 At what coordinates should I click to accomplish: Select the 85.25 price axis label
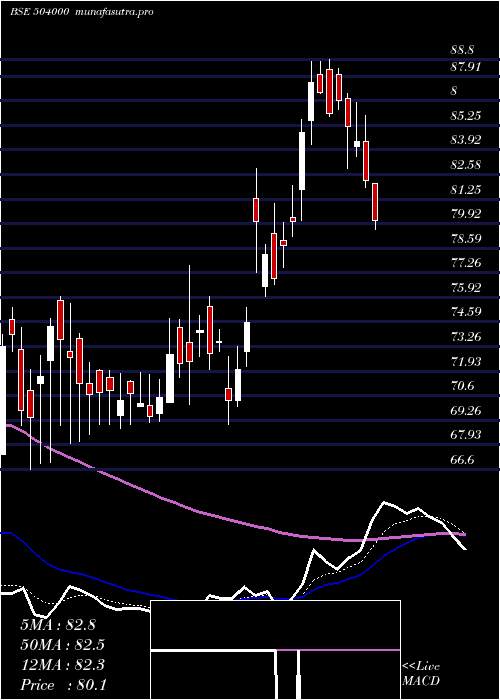[x=466, y=116]
